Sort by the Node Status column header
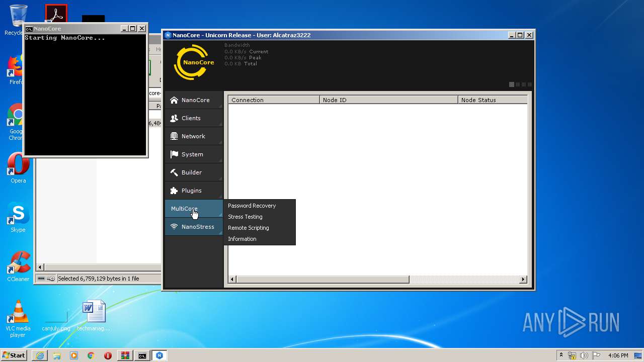 493,100
